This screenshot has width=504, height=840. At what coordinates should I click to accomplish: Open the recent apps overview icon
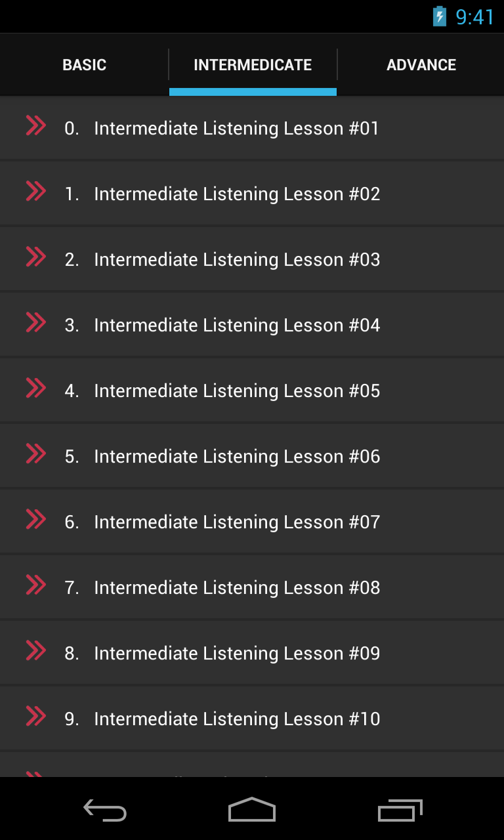pos(400,810)
